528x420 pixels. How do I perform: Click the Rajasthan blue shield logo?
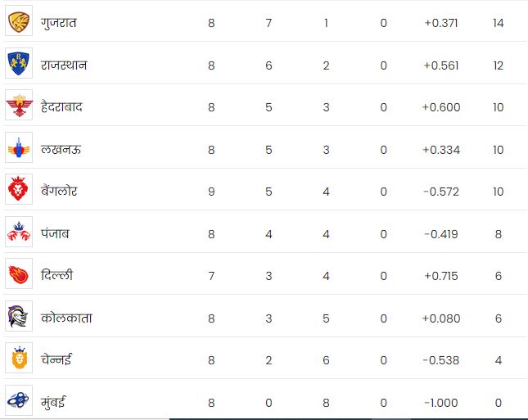pyautogui.click(x=19, y=63)
